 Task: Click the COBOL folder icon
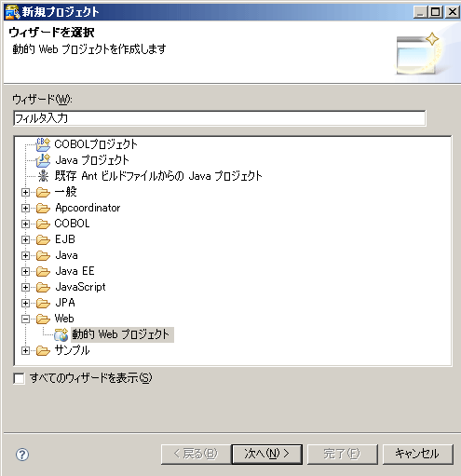(43, 224)
